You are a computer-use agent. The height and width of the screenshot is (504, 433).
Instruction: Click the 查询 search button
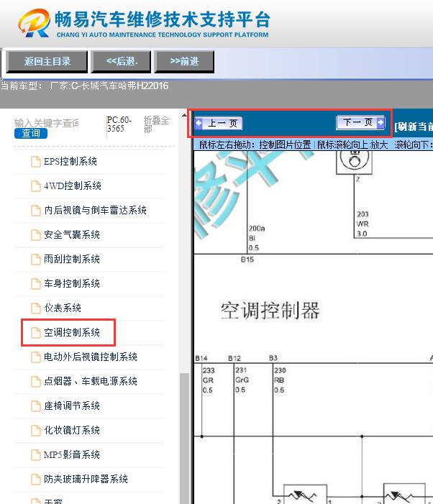tap(31, 134)
